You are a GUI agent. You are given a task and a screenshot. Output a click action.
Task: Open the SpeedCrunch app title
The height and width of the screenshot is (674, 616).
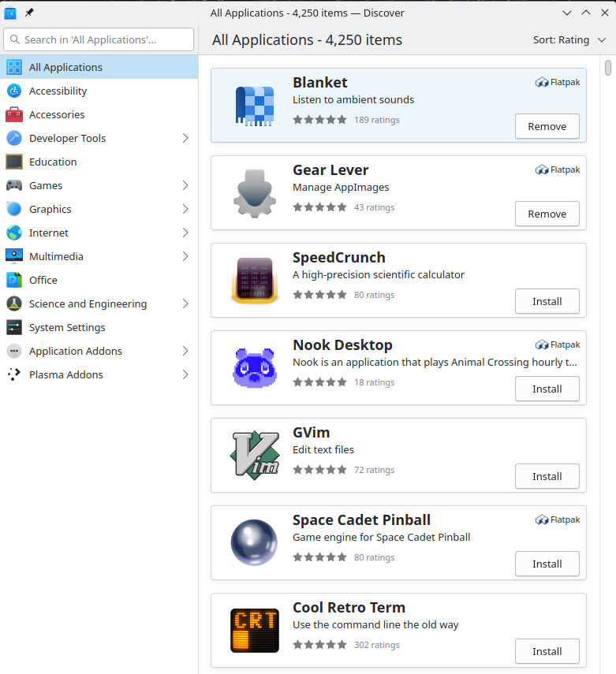(x=339, y=257)
